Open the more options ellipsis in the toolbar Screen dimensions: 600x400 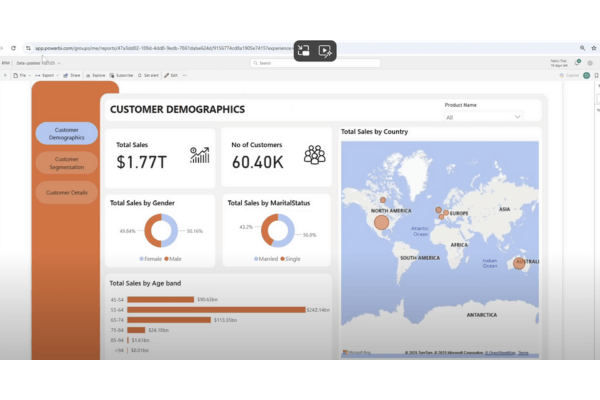pos(185,75)
